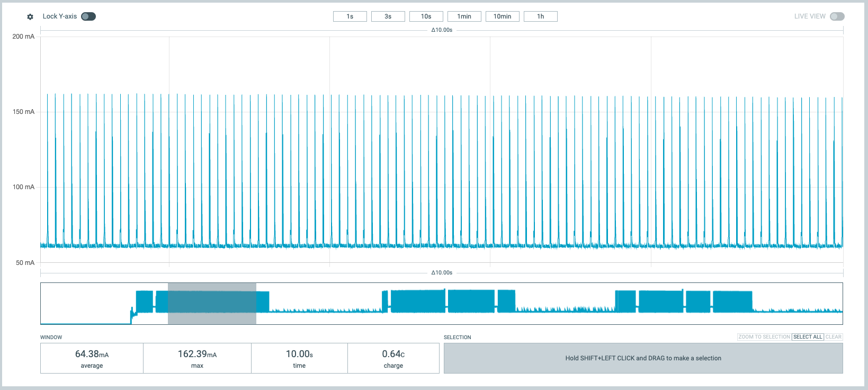Click the flat idle segment at overview start
This screenshot has width=868, height=390.
point(85,323)
